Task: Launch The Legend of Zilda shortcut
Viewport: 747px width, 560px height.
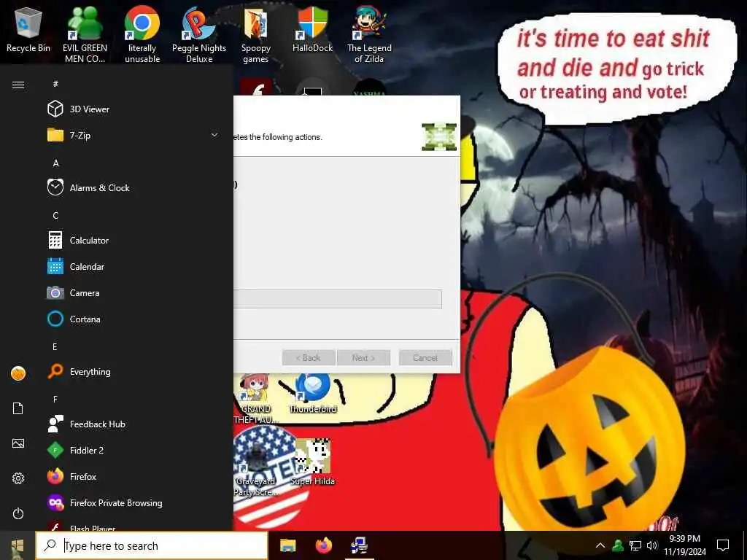Action: coord(369,34)
